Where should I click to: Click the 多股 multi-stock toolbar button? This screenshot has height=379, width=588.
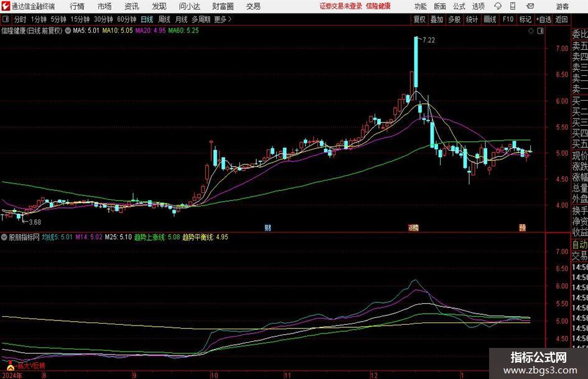coord(454,19)
